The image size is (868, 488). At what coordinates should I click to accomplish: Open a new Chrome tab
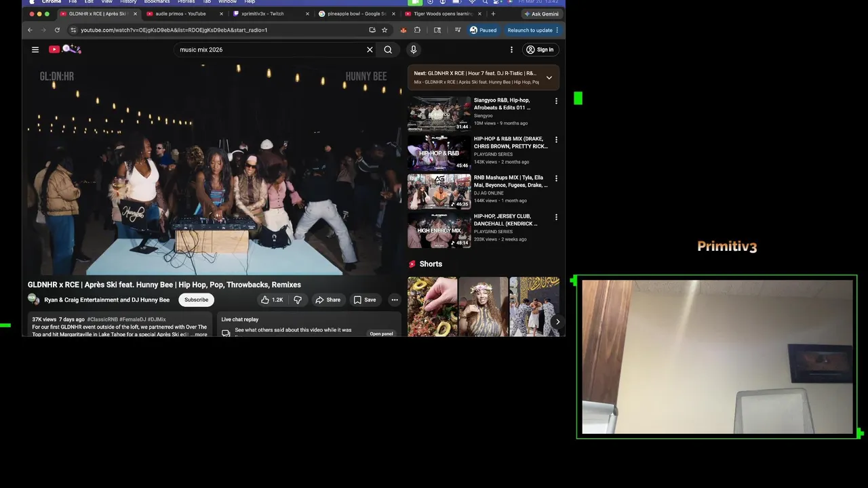493,14
